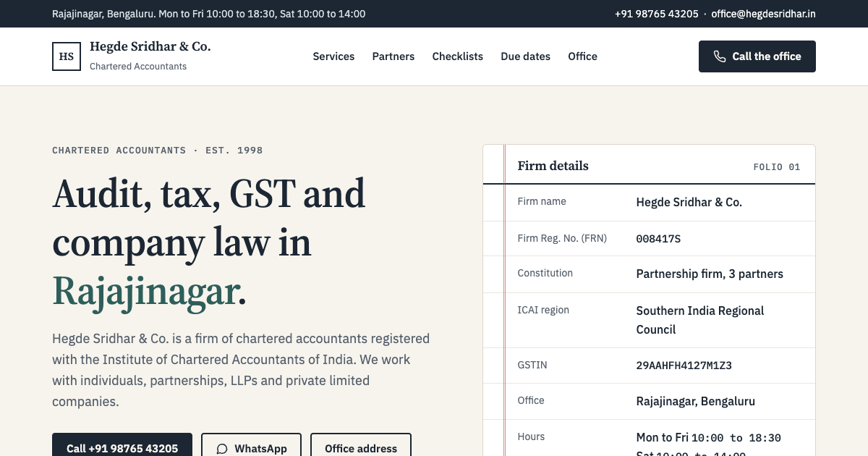Click the Firm name value Hegde Sridhar & Co.
This screenshot has width=868, height=456.
click(x=689, y=203)
